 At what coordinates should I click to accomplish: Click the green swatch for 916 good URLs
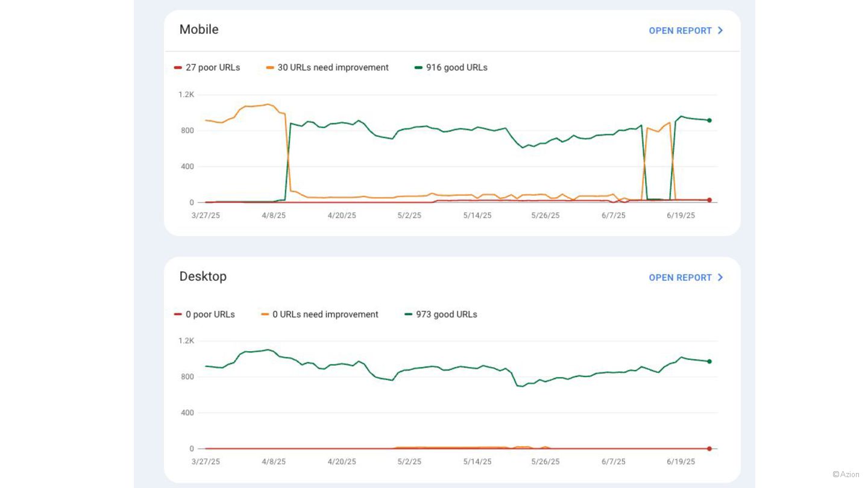(x=418, y=67)
